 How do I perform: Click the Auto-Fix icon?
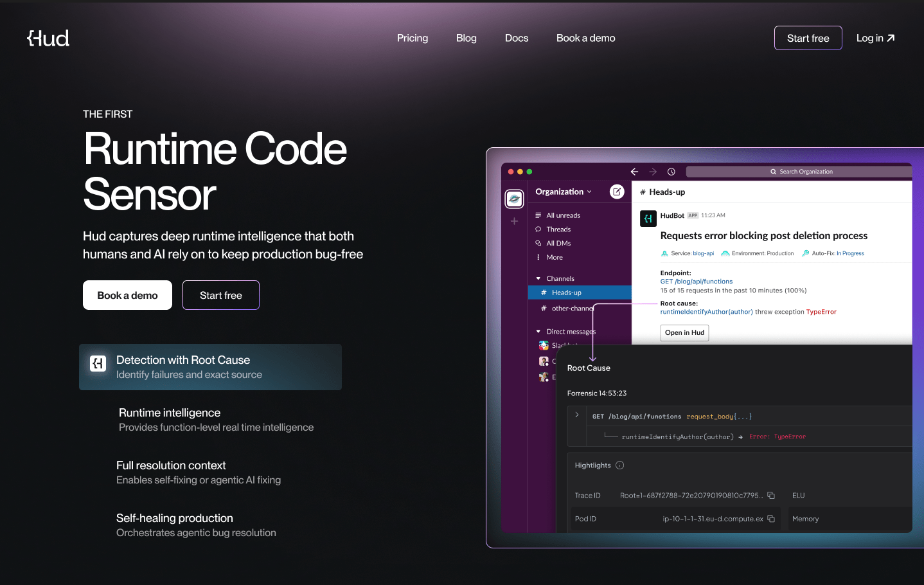click(805, 253)
